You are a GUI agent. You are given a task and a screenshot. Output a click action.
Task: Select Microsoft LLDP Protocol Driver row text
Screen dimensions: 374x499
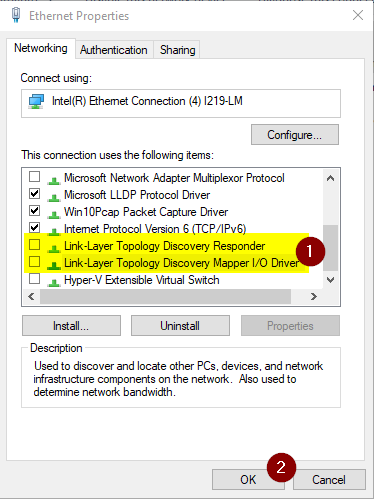pos(137,195)
